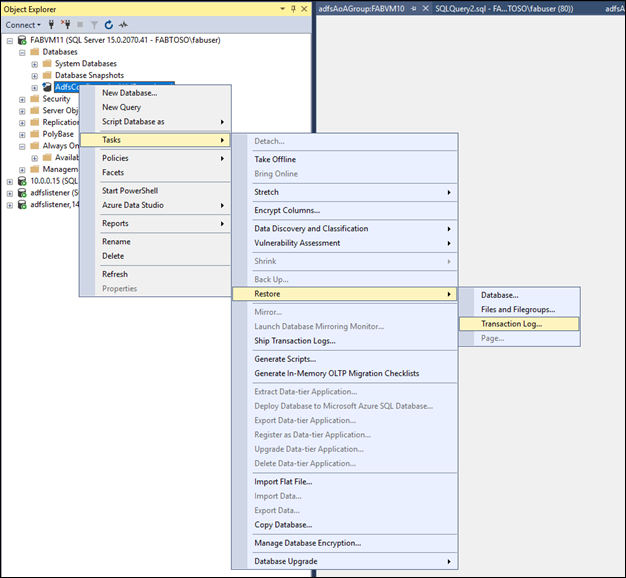626x578 pixels.
Task: Select Restore Database... option
Action: [519, 295]
